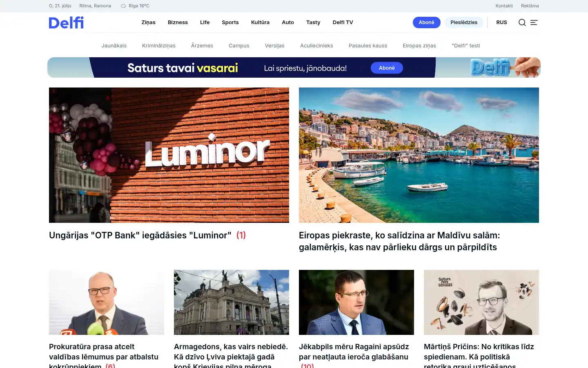Go to Versijas subsection
Image resolution: width=588 pixels, height=368 pixels.
[274, 46]
